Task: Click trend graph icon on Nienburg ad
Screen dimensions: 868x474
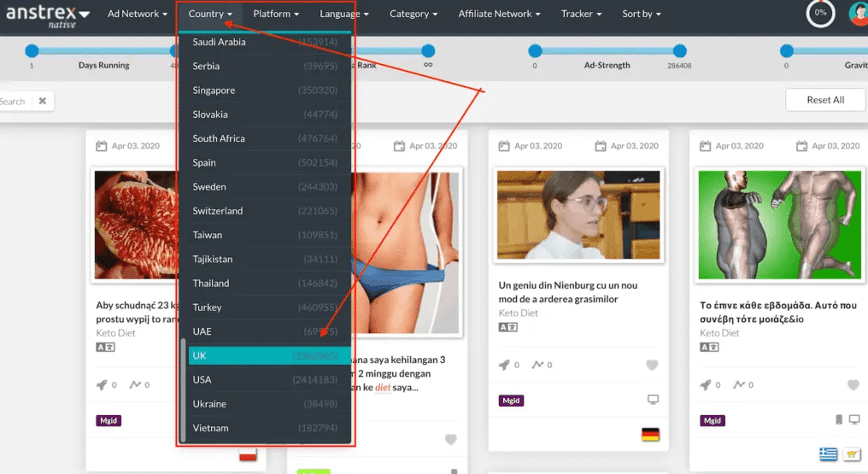Action: [537, 365]
